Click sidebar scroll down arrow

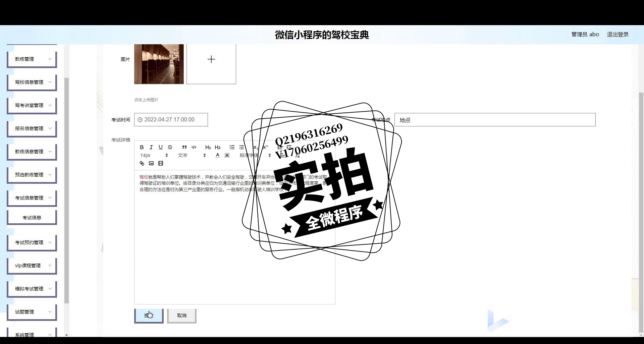tap(66, 335)
